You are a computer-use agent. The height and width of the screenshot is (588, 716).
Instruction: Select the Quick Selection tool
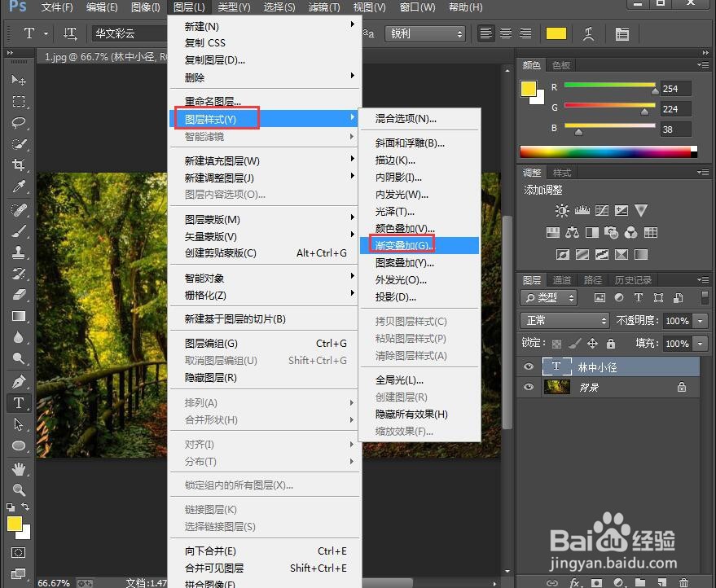point(18,144)
